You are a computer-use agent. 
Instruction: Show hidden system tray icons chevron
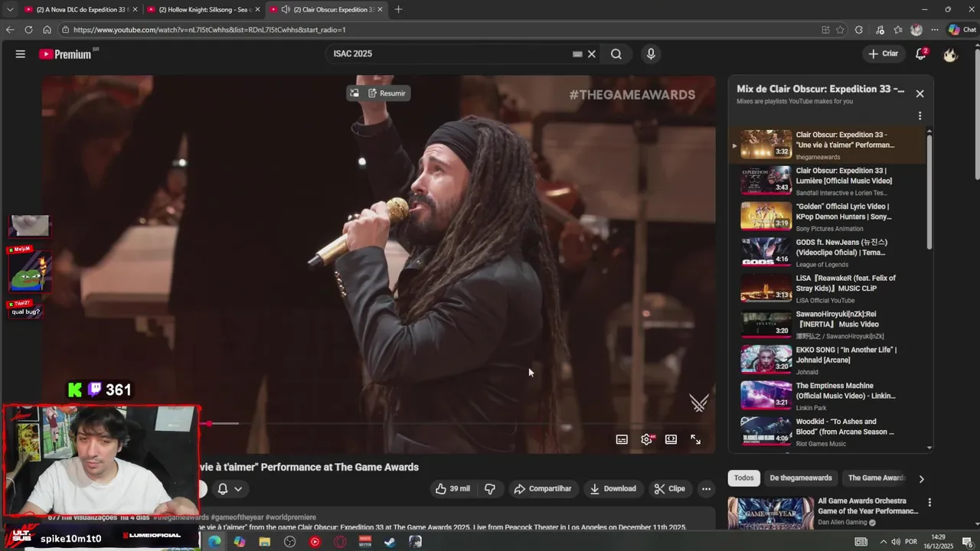click(x=884, y=541)
